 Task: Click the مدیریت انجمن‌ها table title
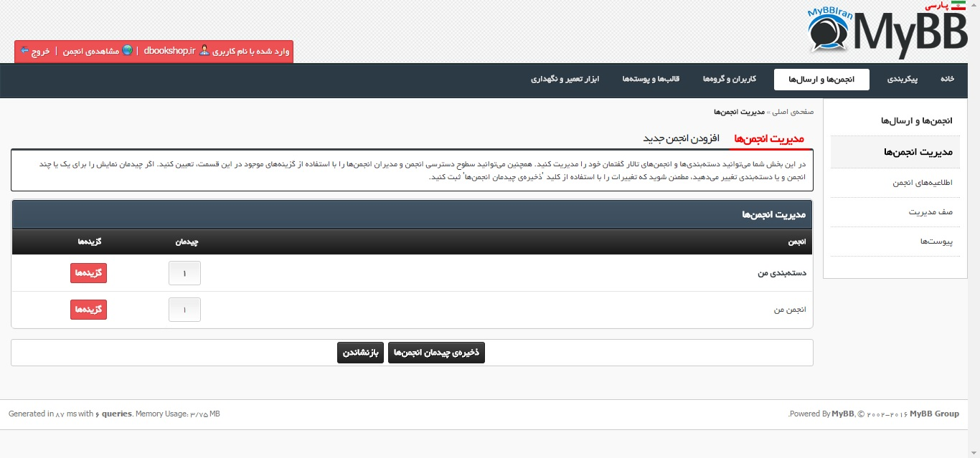tap(774, 214)
